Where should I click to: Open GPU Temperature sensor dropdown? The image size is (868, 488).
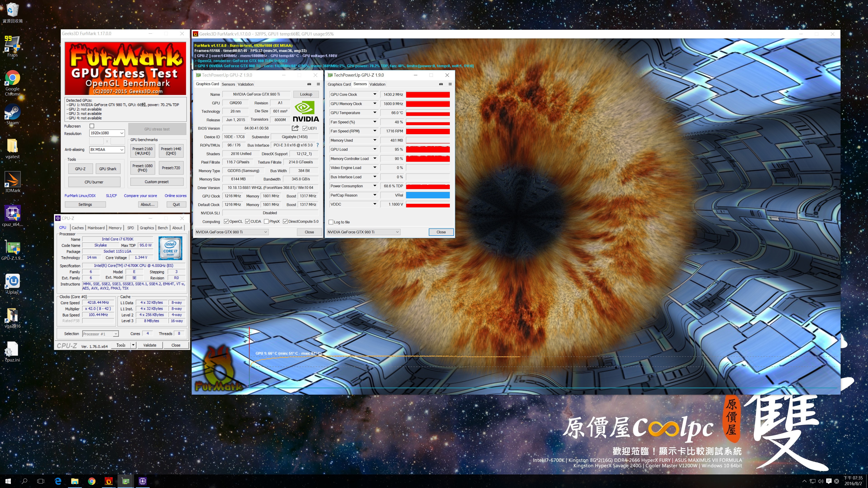[375, 113]
